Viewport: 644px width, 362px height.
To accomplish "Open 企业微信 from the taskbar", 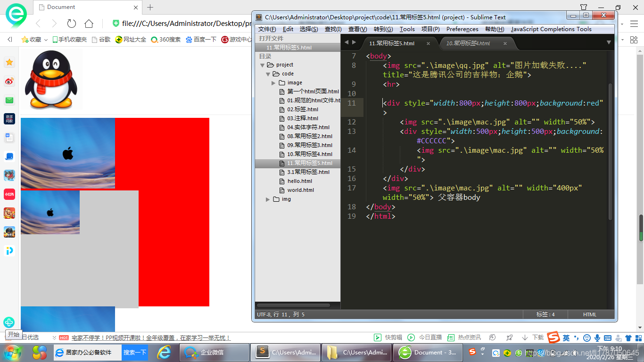I will (215, 352).
